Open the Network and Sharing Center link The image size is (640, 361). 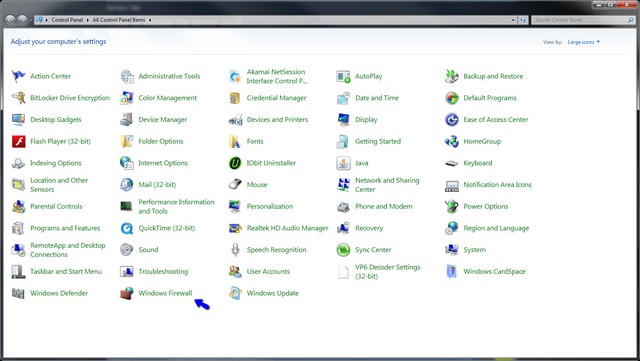point(387,185)
